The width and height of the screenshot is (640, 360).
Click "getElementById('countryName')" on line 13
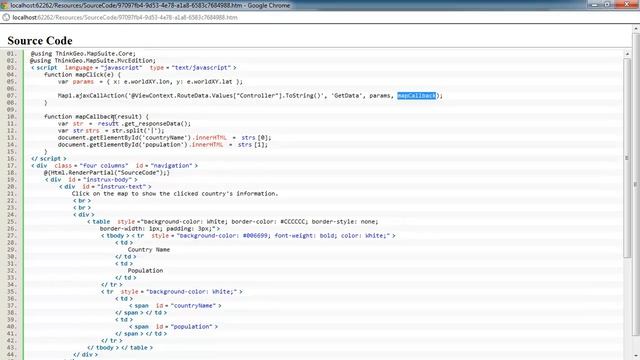coord(140,138)
